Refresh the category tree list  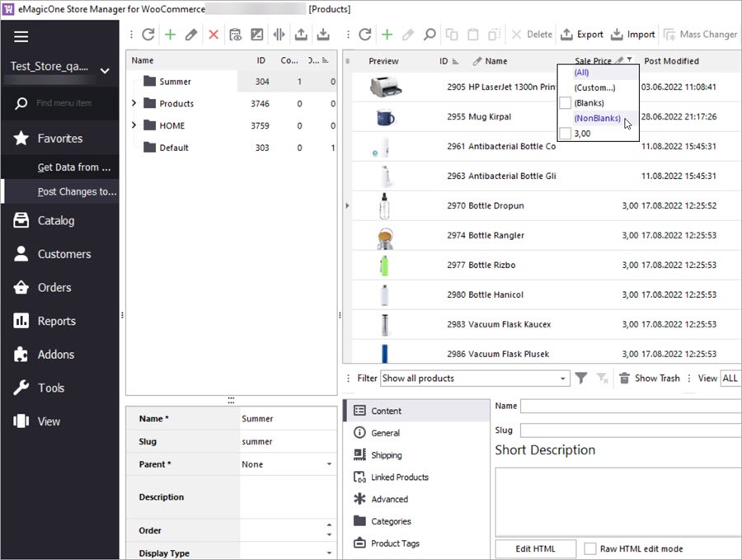148,35
